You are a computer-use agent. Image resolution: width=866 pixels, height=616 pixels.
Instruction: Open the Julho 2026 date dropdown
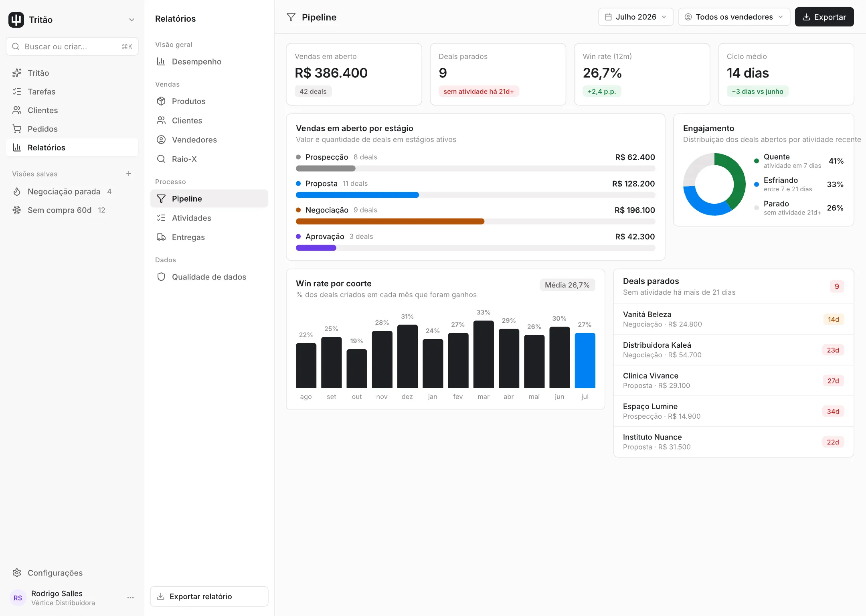click(x=636, y=17)
